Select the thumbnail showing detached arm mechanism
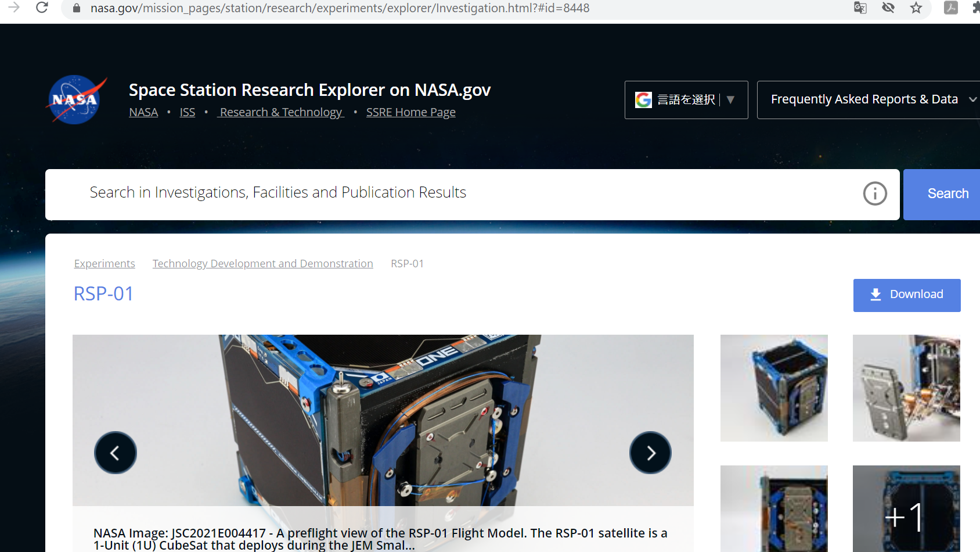The width and height of the screenshot is (980, 552). pos(906,388)
